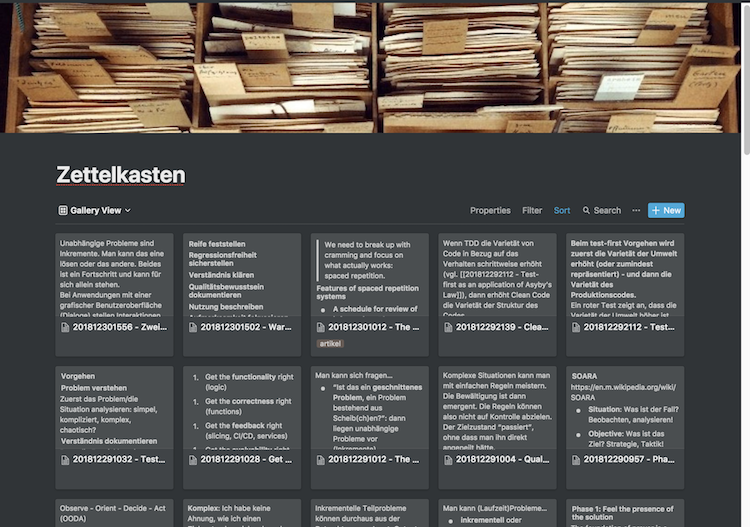Click page icon of 201812301012 card
This screenshot has height=527, width=750.
(x=320, y=327)
